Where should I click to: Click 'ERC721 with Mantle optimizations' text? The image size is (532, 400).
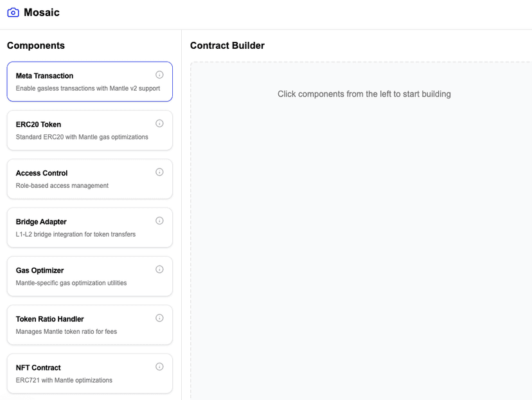click(x=64, y=380)
